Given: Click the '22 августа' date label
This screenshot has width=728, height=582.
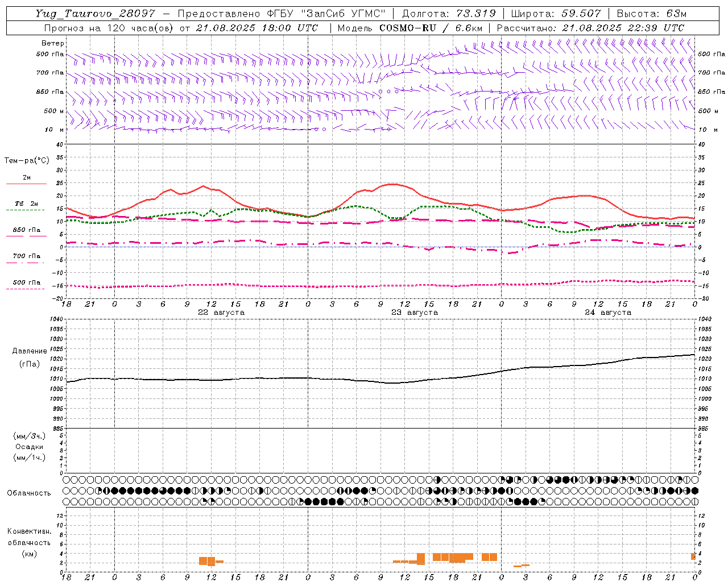Looking at the screenshot, I should click(221, 313).
